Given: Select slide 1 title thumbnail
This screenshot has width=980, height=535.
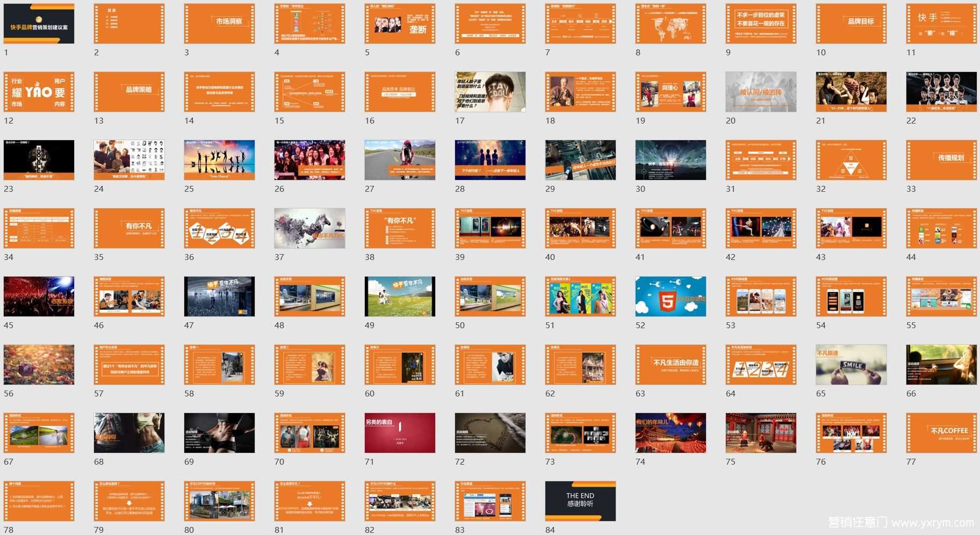Looking at the screenshot, I should 39,24.
